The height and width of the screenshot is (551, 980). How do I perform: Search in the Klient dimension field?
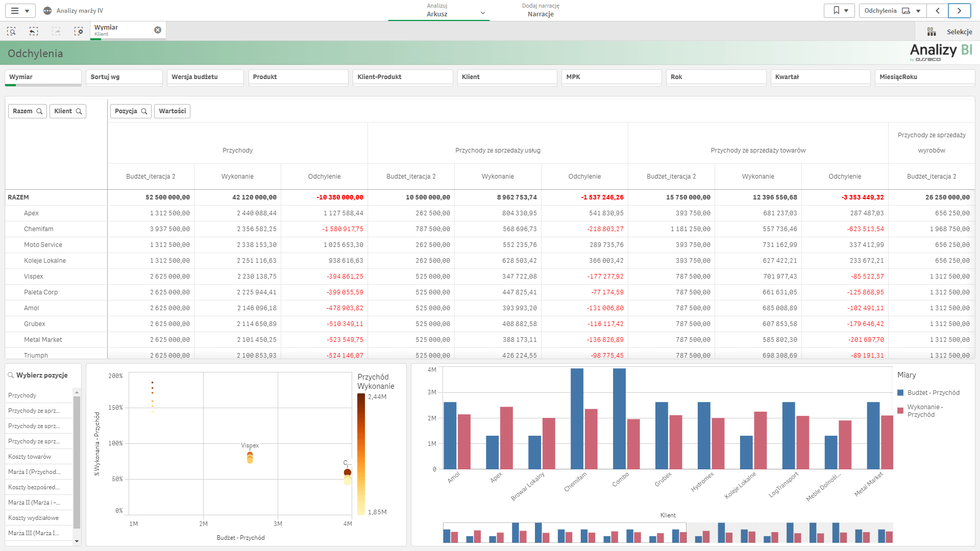point(79,111)
